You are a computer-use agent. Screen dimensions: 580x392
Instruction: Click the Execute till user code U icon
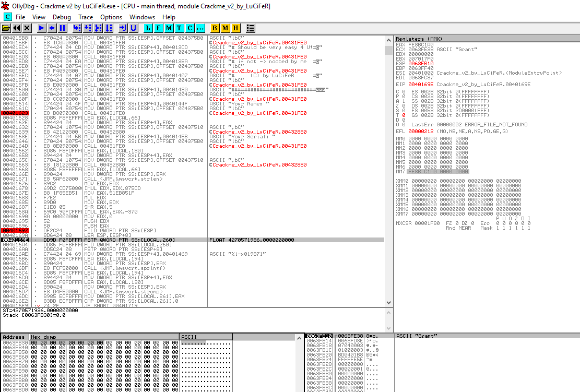point(134,28)
